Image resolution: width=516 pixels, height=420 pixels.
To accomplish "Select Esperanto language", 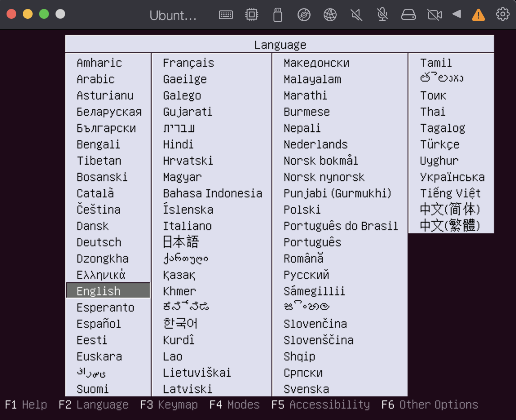I will (106, 307).
